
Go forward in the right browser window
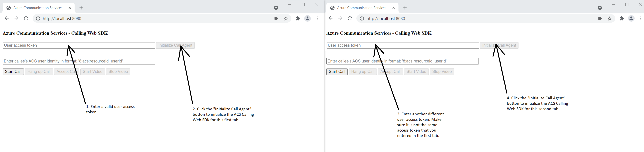click(x=340, y=18)
